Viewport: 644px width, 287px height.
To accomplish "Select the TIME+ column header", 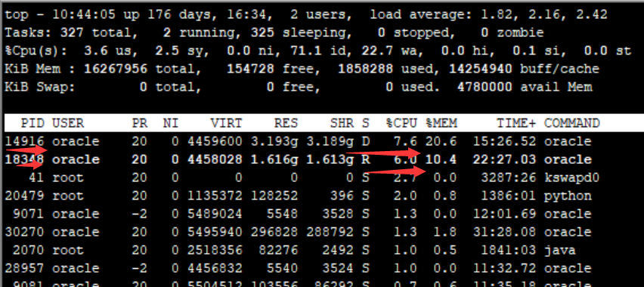I will (x=516, y=123).
